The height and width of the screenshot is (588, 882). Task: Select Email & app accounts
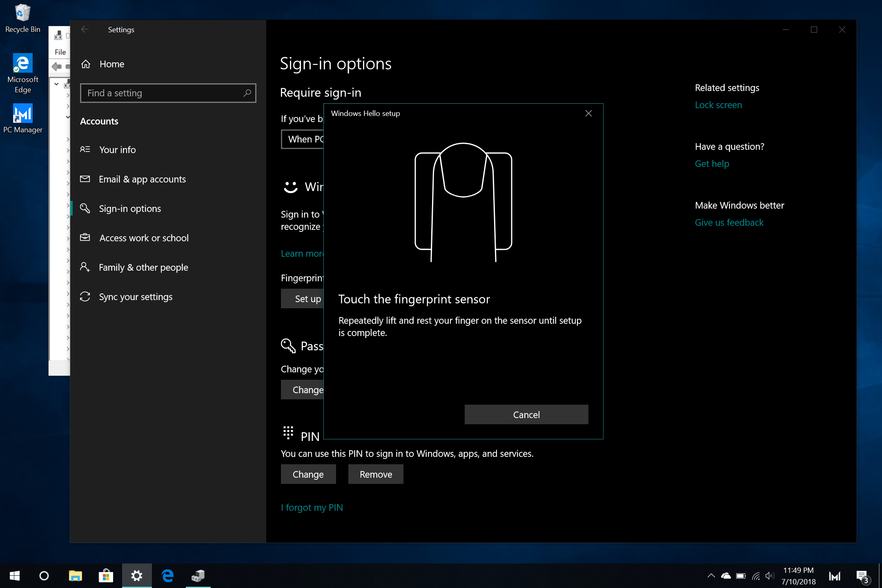(142, 179)
